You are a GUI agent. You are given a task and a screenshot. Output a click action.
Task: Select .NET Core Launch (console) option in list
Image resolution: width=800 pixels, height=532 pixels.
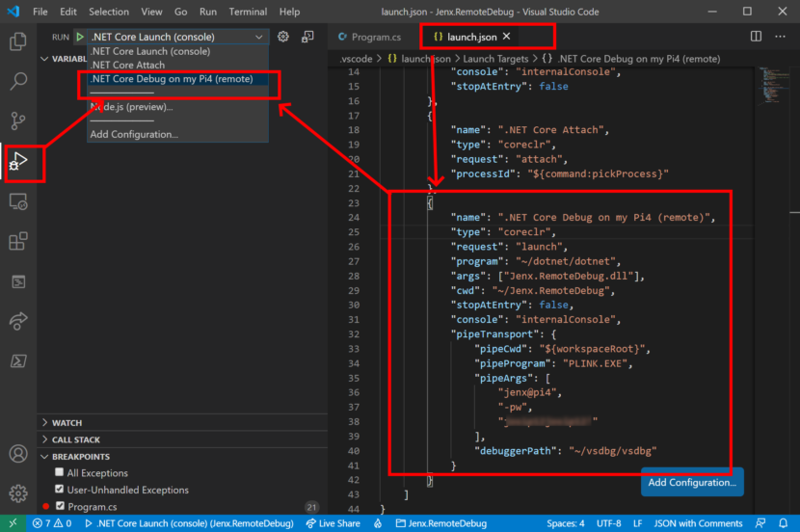pyautogui.click(x=177, y=51)
